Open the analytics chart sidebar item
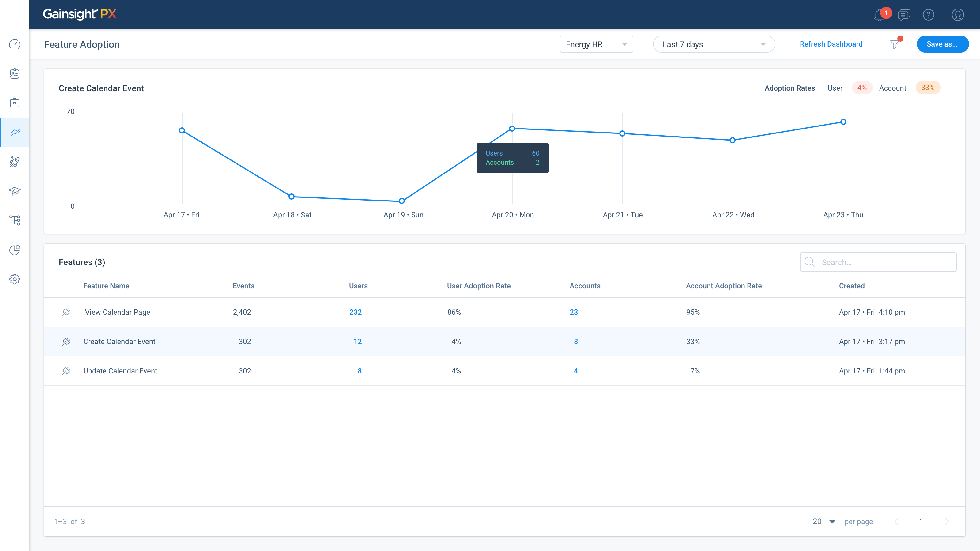Viewport: 980px width, 551px height. pyautogui.click(x=14, y=132)
